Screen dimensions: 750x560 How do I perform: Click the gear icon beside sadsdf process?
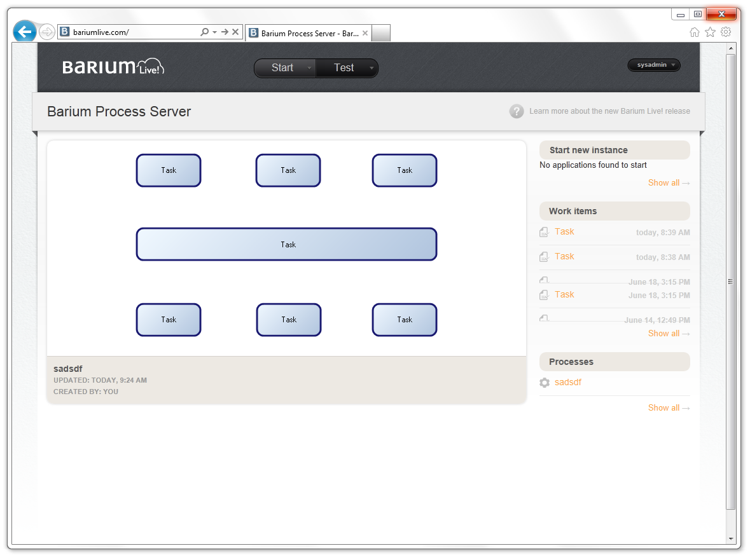tap(545, 383)
